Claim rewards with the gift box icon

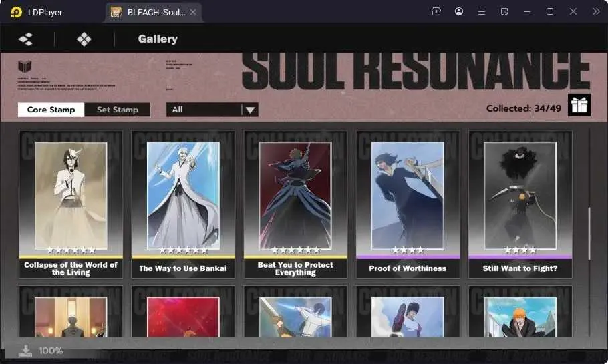coord(579,105)
